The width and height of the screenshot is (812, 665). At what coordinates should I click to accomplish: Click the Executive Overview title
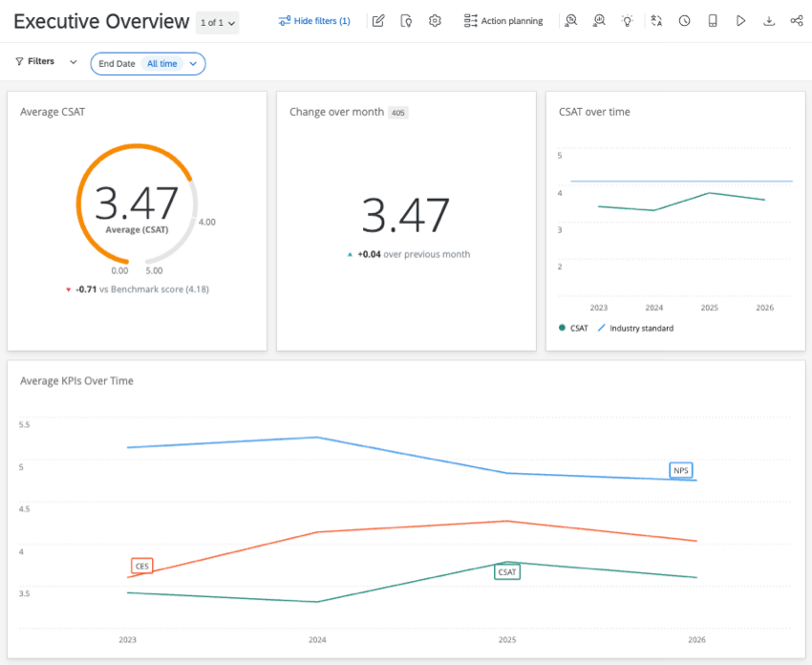(x=101, y=22)
